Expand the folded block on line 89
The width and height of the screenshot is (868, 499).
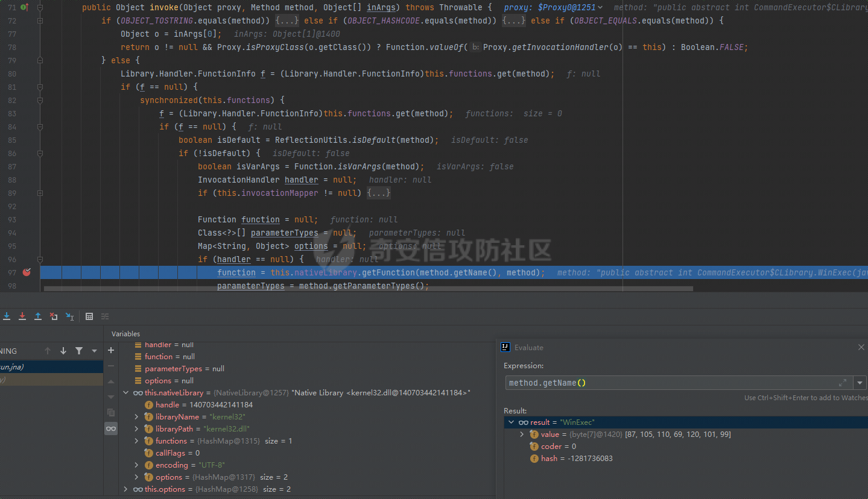(x=378, y=193)
